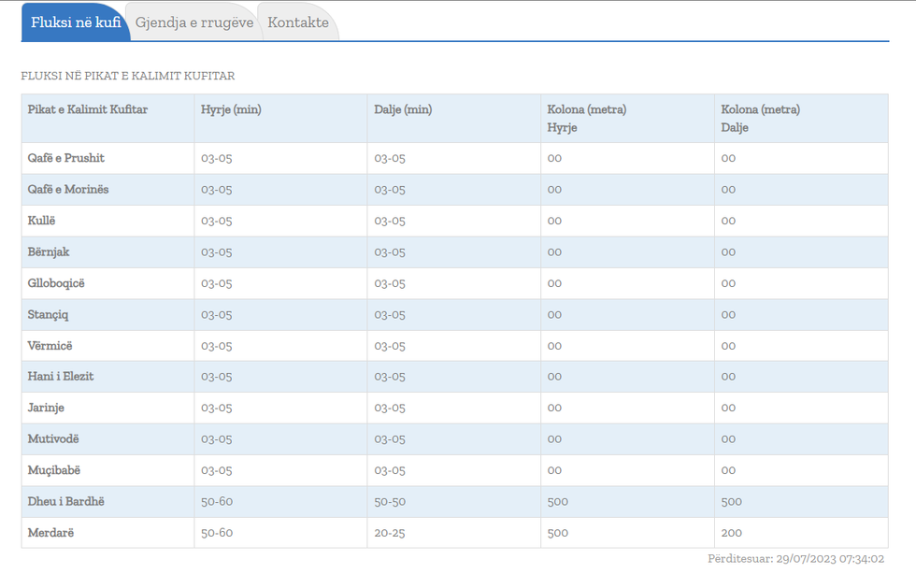Viewport: 916px width, 588px height.
Task: Select the Muçibabë row name
Action: pos(54,470)
